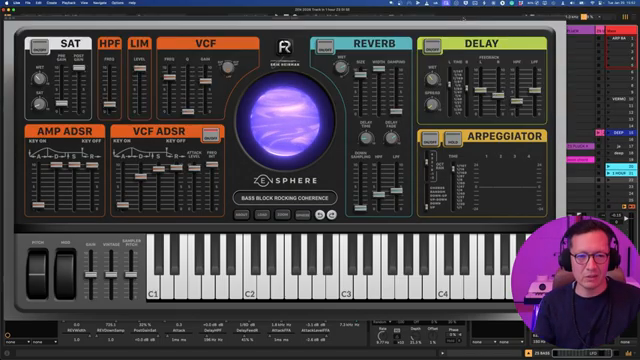This screenshot has height=360, width=640.
Task: Click the VCF filter type knob
Action: point(228,67)
